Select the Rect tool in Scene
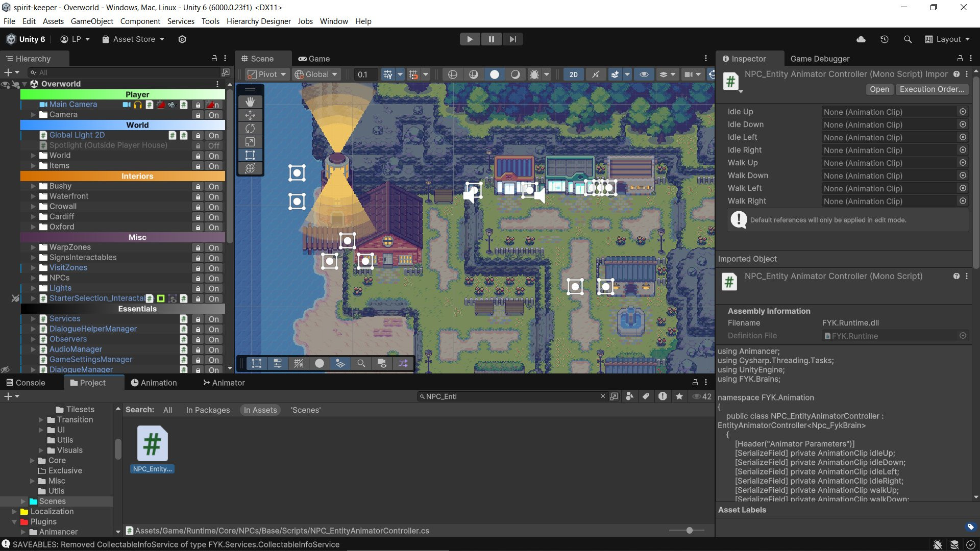This screenshot has height=551, width=980. (x=250, y=155)
